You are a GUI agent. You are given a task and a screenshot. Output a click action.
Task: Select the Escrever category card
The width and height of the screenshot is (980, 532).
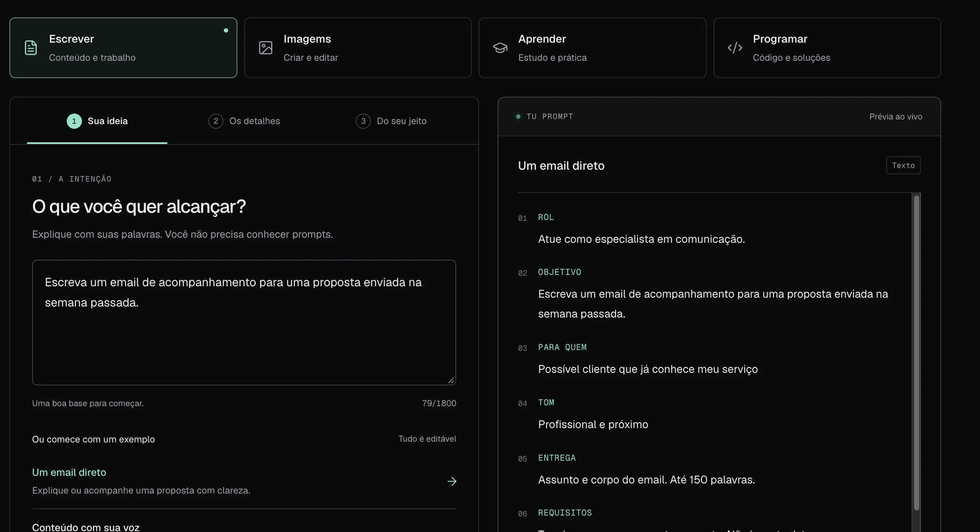[x=123, y=48]
